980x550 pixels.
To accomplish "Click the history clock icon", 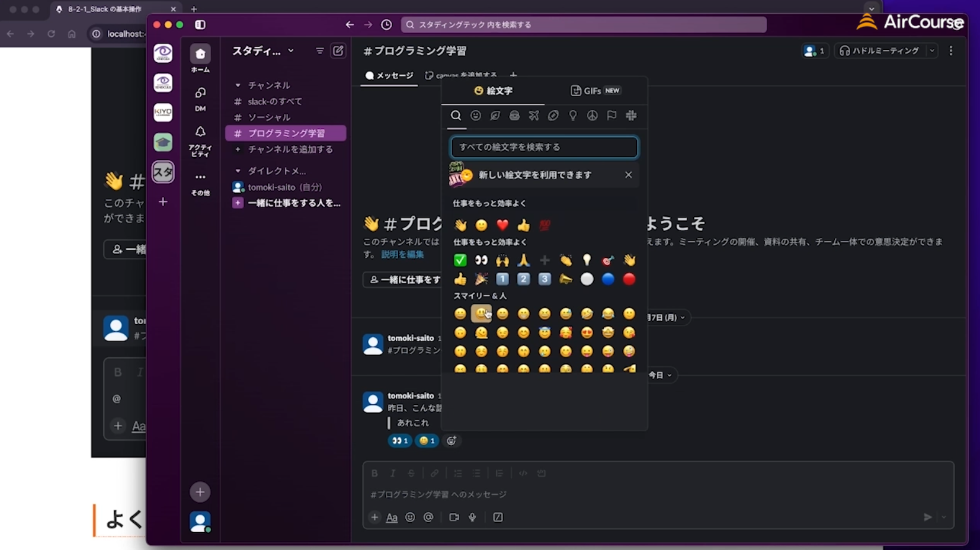I will coord(386,24).
